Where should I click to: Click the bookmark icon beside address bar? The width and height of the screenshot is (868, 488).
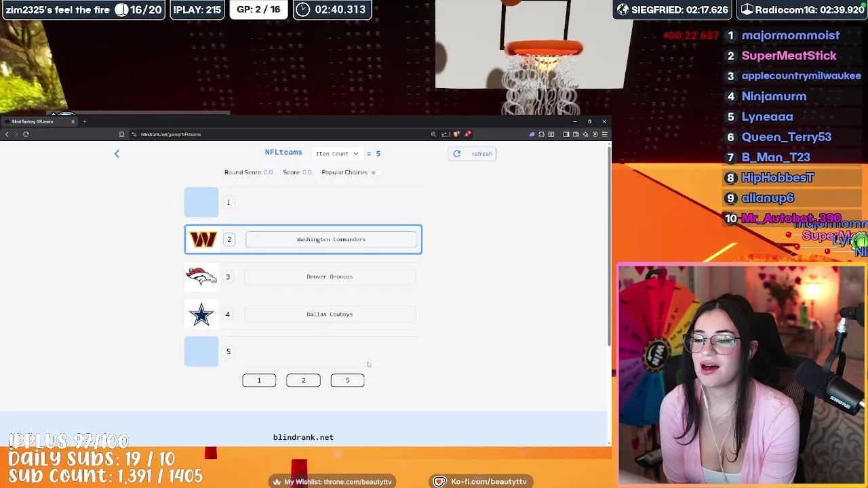click(x=121, y=134)
